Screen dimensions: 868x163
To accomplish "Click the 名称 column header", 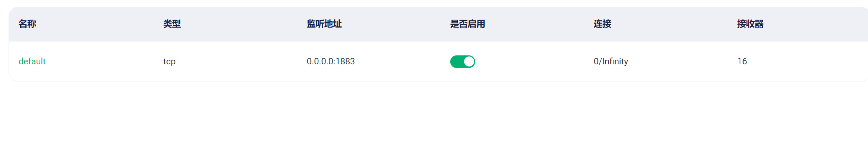I will pos(27,24).
